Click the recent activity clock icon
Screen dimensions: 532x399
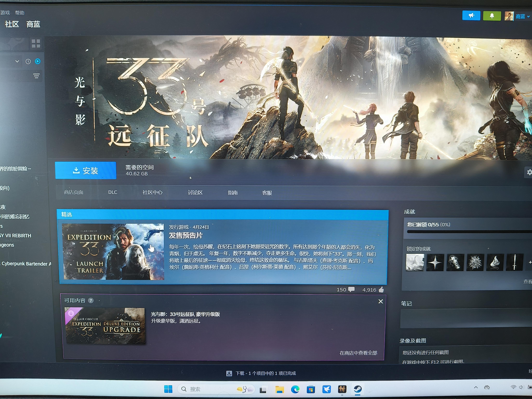pyautogui.click(x=28, y=62)
